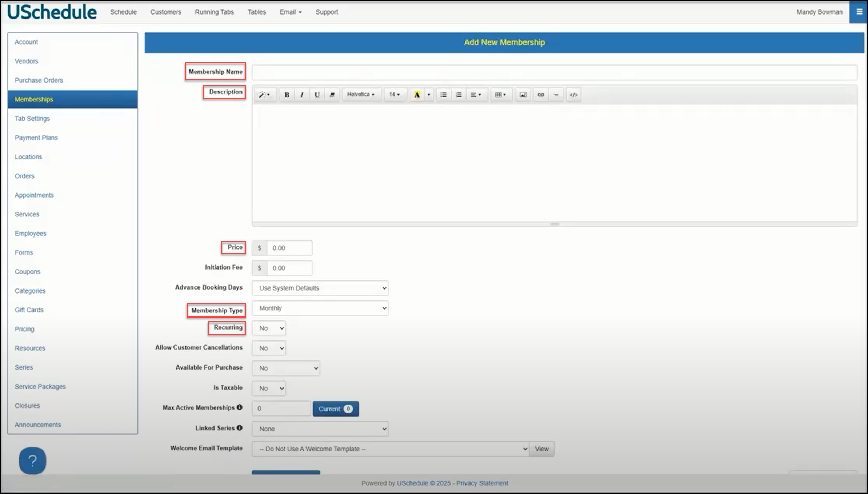Go to Payment Plans in sidebar
Screen dimensions: 868x494
(x=36, y=138)
